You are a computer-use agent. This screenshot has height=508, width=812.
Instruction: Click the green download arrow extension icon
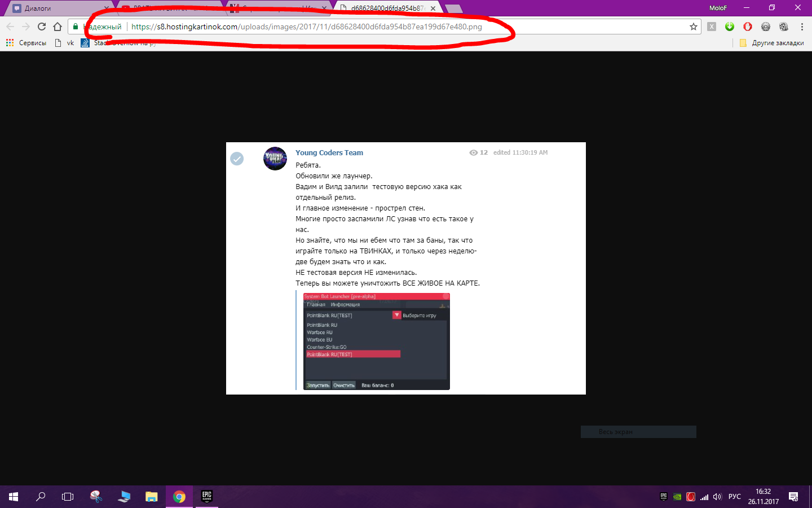point(729,27)
